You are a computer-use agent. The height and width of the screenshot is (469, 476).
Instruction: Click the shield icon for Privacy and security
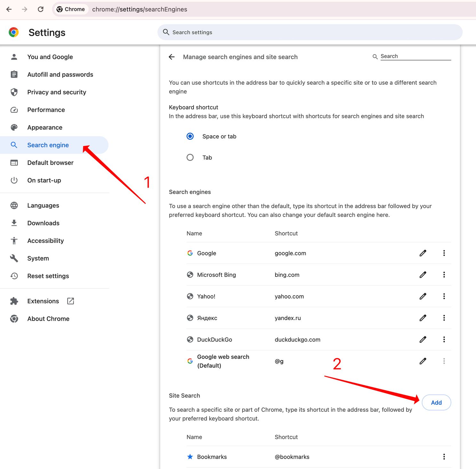14,92
